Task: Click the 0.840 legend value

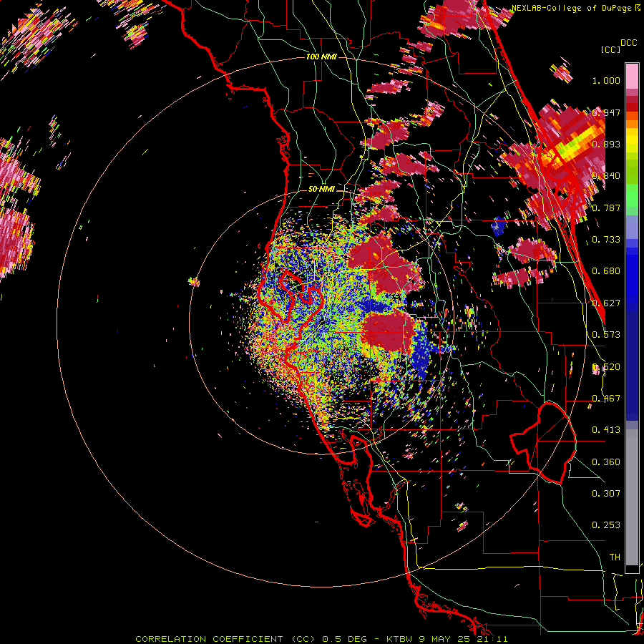Action: (x=606, y=176)
